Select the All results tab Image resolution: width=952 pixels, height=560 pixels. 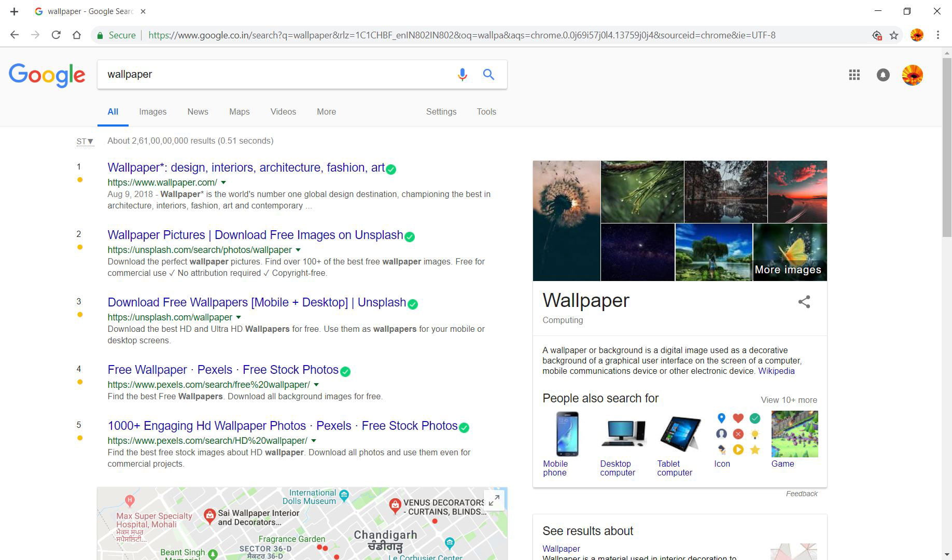(113, 112)
